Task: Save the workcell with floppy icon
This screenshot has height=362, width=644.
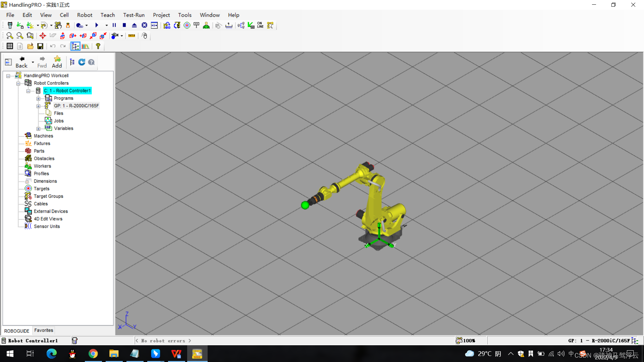Action: (x=40, y=46)
